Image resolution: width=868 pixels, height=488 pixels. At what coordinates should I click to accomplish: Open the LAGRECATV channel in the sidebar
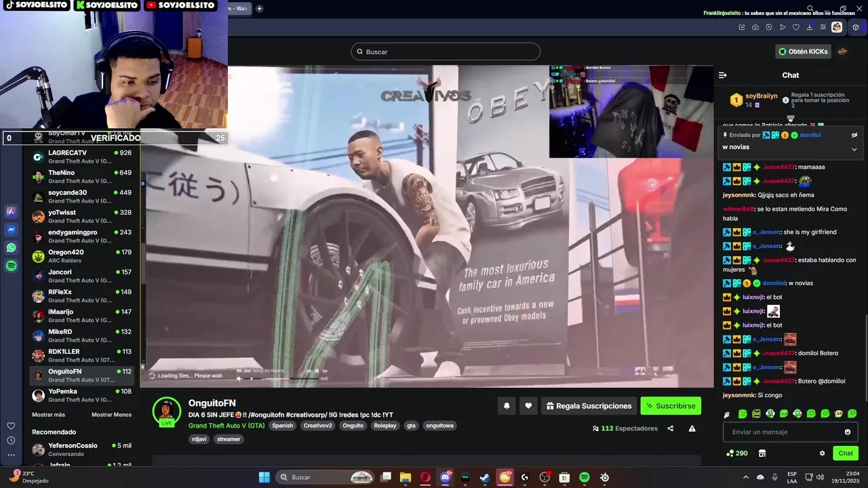pyautogui.click(x=82, y=157)
